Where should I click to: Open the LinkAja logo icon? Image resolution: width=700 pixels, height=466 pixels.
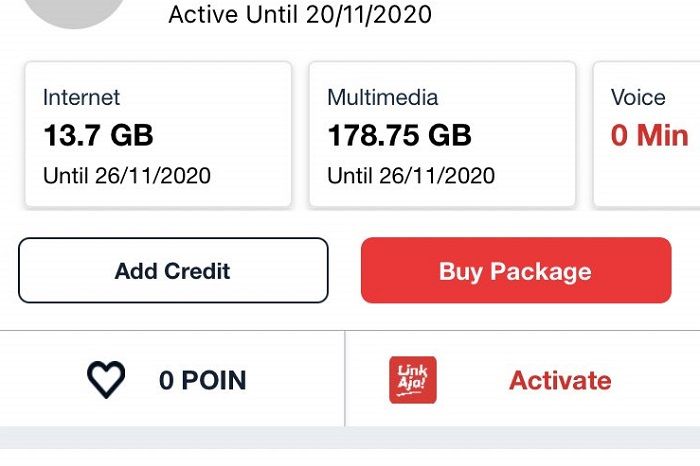coord(413,380)
